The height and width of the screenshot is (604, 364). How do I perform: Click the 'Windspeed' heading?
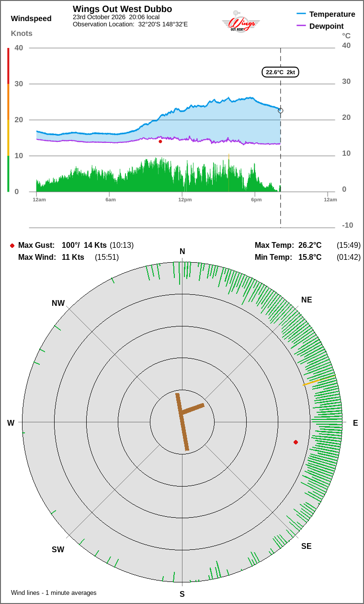(x=31, y=19)
